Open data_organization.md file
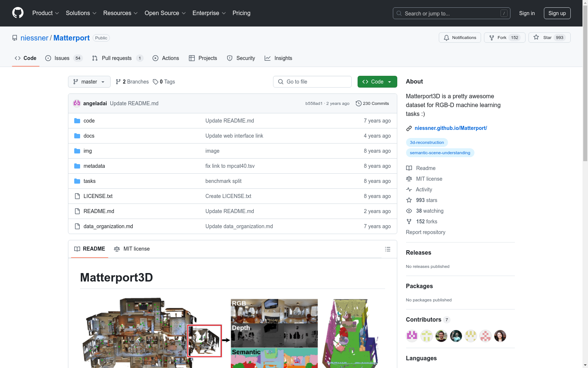Screen dimensions: 588x368 tap(108, 226)
